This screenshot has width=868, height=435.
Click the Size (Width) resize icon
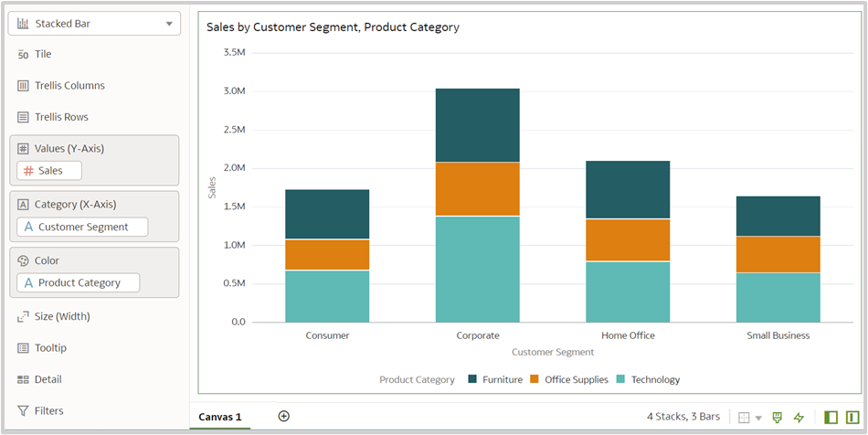click(x=23, y=316)
